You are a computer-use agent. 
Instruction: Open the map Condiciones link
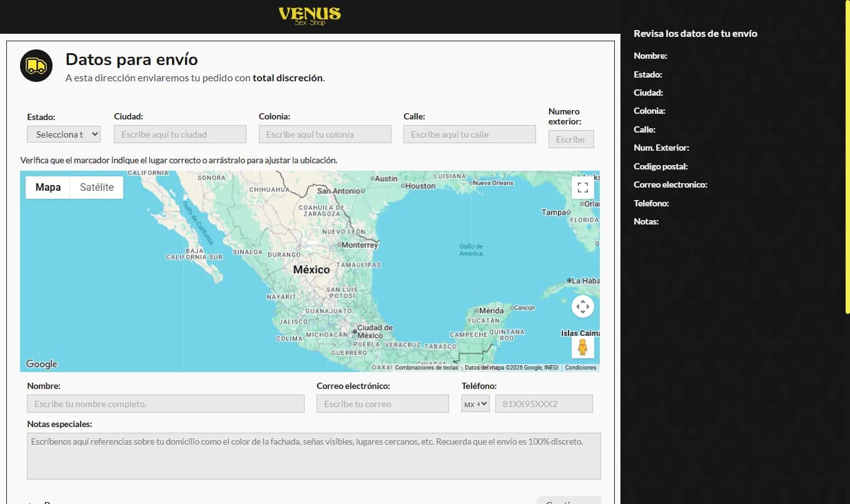pos(580,368)
